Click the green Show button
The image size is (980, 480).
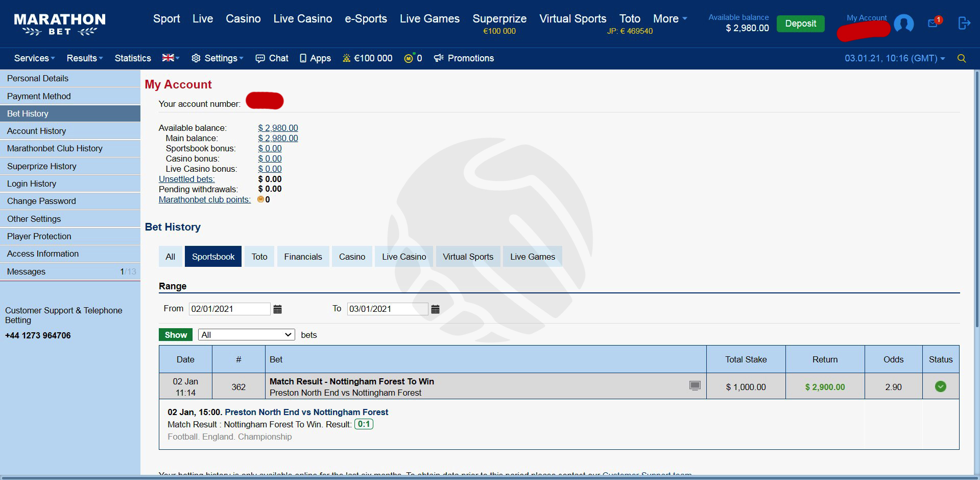(x=176, y=335)
